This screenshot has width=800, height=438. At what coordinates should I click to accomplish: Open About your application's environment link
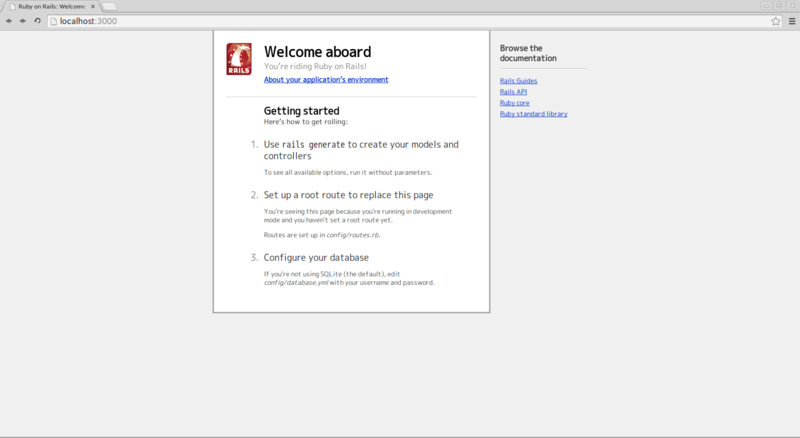pyautogui.click(x=326, y=80)
